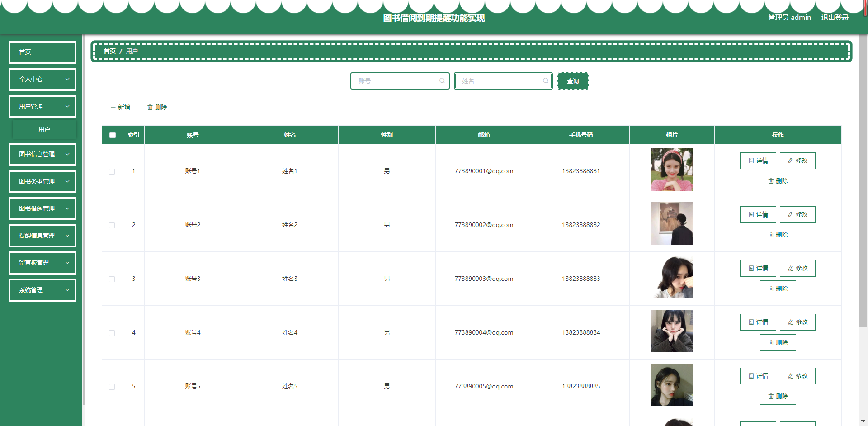Check the checkbox for row 账号2

112,225
